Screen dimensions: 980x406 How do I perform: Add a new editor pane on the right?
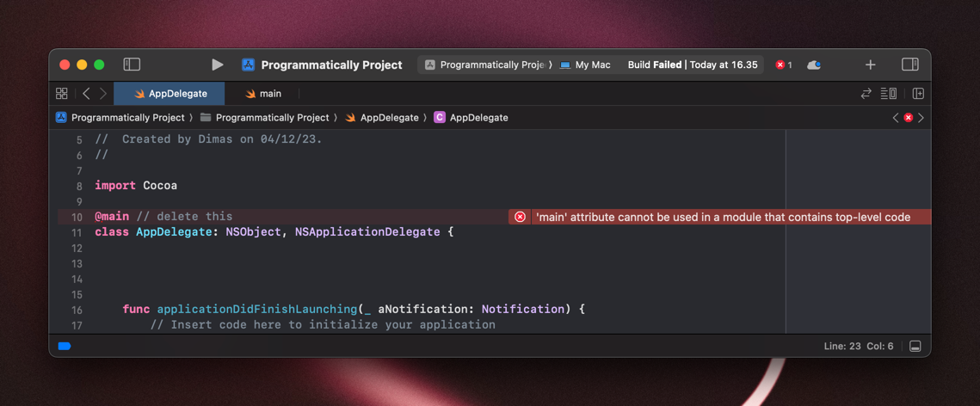[x=918, y=94]
